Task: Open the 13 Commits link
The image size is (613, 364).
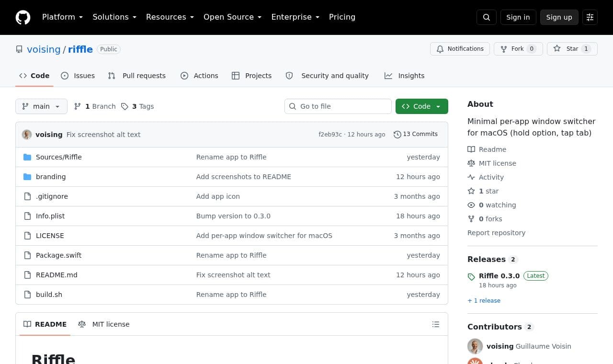Action: coord(416,135)
